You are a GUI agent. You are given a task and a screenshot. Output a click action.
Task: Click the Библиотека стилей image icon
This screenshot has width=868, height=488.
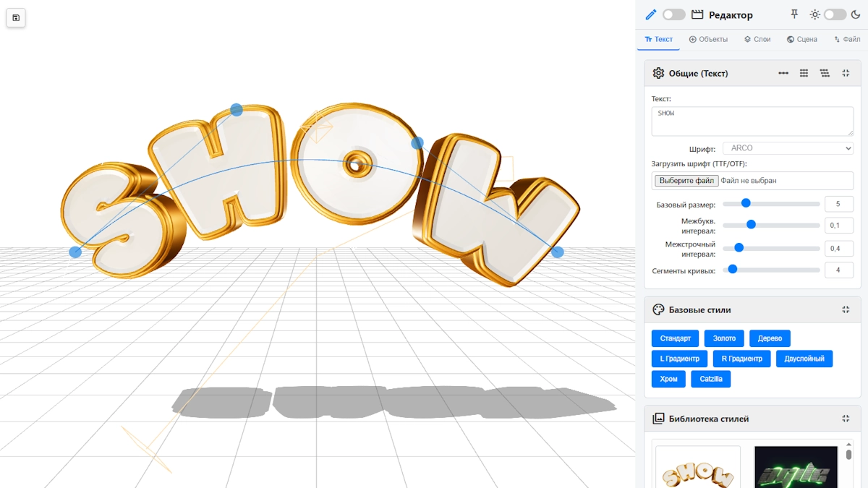[658, 419]
